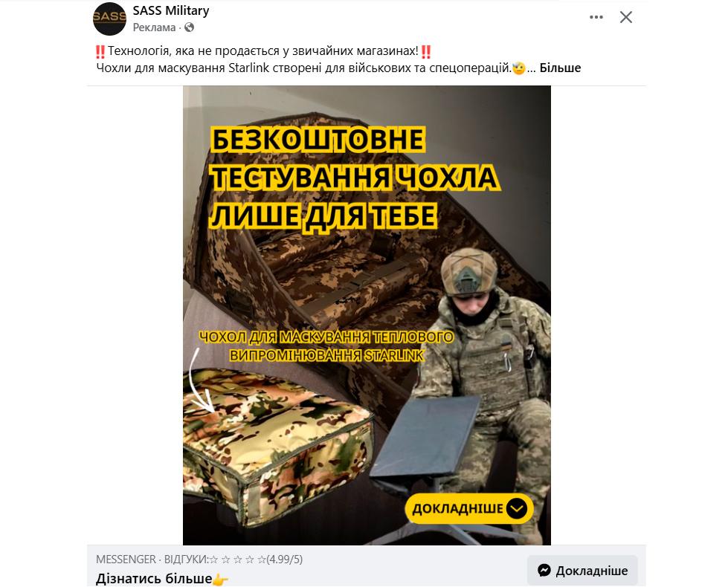Expand the post text via Більше
The image size is (728, 587).
[560, 68]
